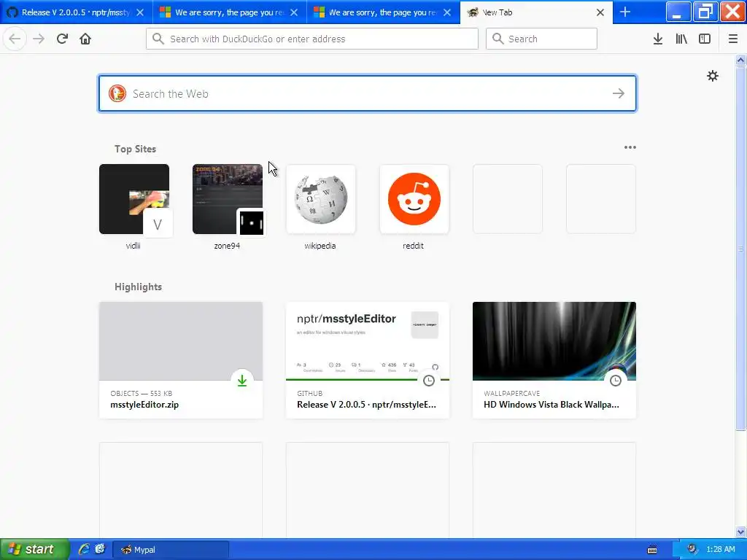Close the New Tab tab

pos(600,12)
